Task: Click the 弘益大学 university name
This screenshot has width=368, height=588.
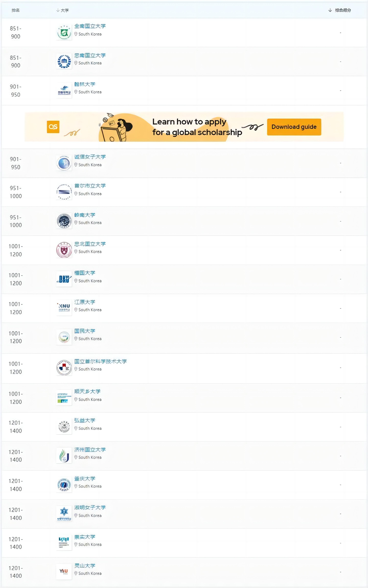Action: (85, 420)
